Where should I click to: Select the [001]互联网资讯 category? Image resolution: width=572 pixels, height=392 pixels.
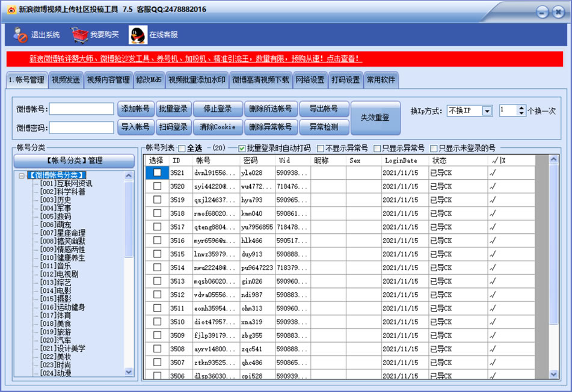point(66,183)
